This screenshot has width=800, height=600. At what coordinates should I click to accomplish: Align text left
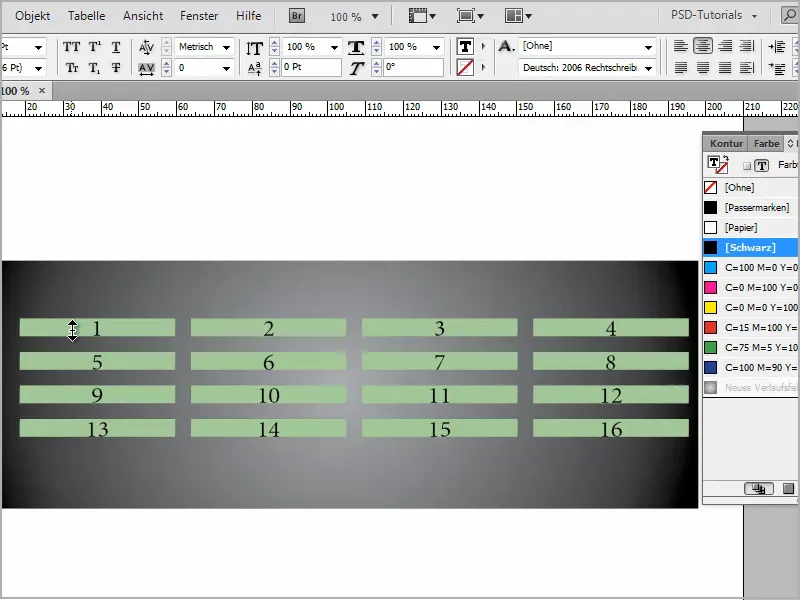coord(681,46)
